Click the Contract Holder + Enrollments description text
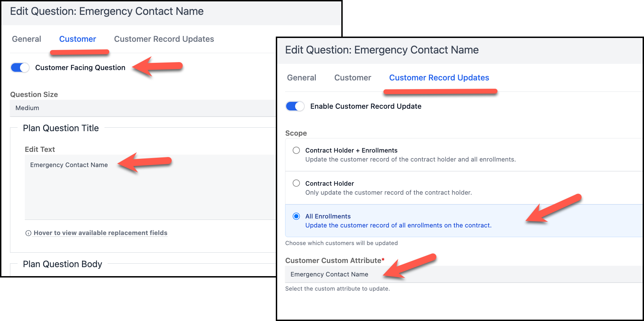This screenshot has width=644, height=321. coord(411,159)
